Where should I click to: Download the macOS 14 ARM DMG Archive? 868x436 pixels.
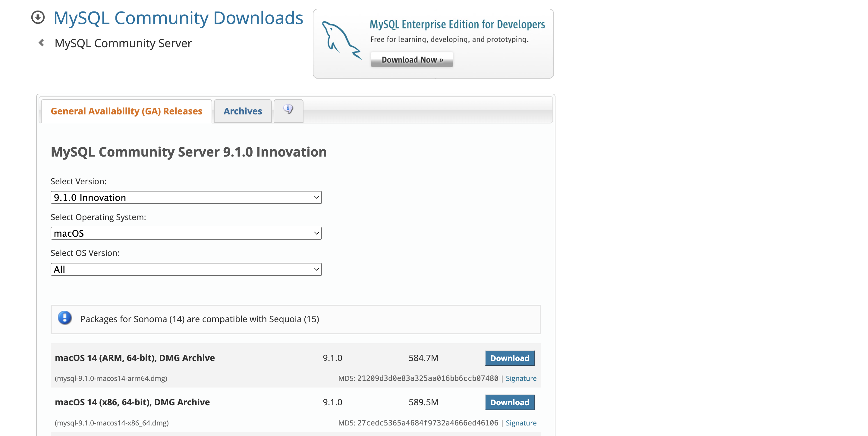(509, 358)
